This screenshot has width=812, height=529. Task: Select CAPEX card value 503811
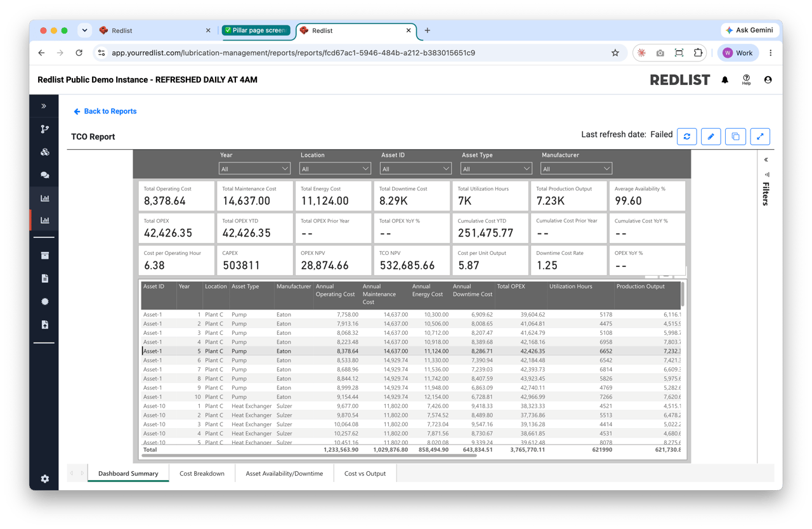pos(241,265)
